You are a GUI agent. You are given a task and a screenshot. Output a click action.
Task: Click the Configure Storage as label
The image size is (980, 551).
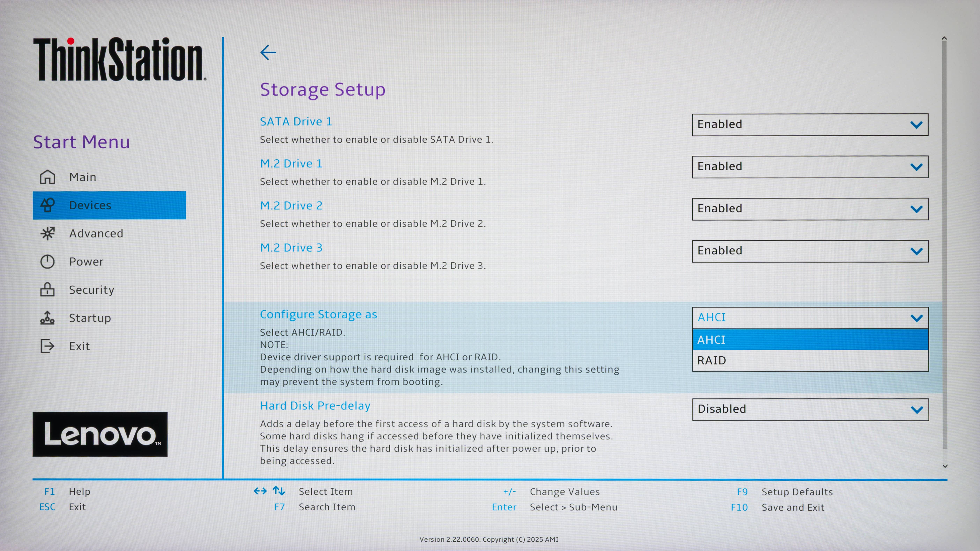(319, 314)
